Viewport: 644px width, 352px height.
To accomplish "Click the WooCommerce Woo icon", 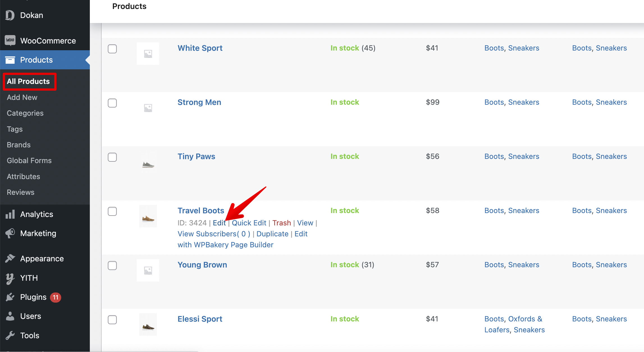I will (10, 40).
